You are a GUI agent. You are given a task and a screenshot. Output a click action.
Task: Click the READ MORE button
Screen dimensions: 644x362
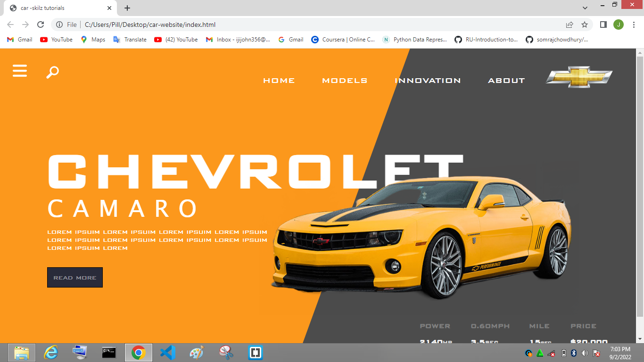pyautogui.click(x=74, y=277)
